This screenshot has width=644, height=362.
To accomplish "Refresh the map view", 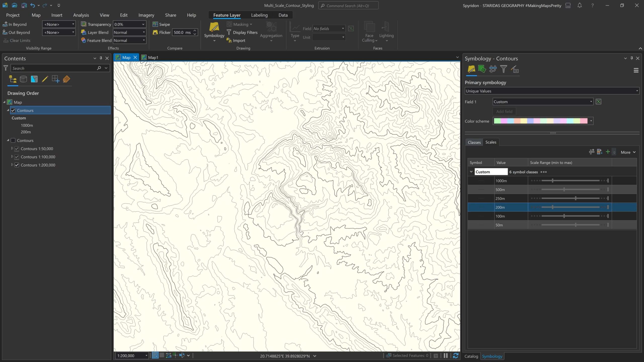I will point(456,355).
